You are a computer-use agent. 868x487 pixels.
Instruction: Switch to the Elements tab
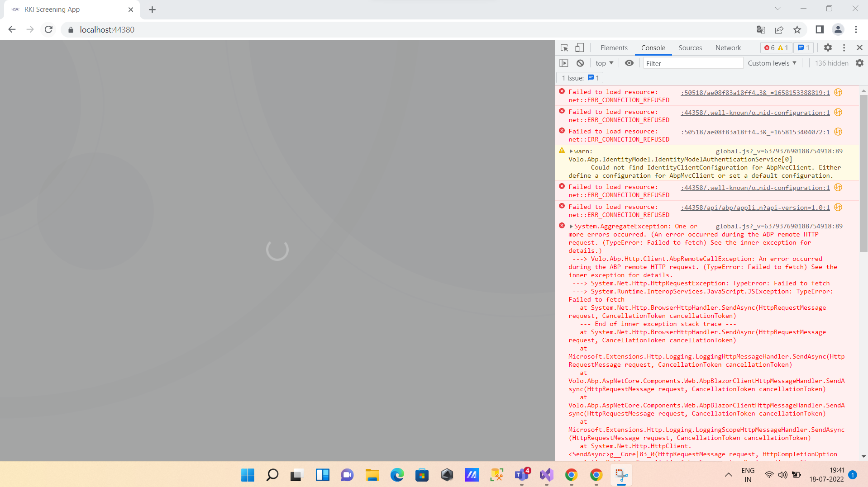[x=614, y=48]
